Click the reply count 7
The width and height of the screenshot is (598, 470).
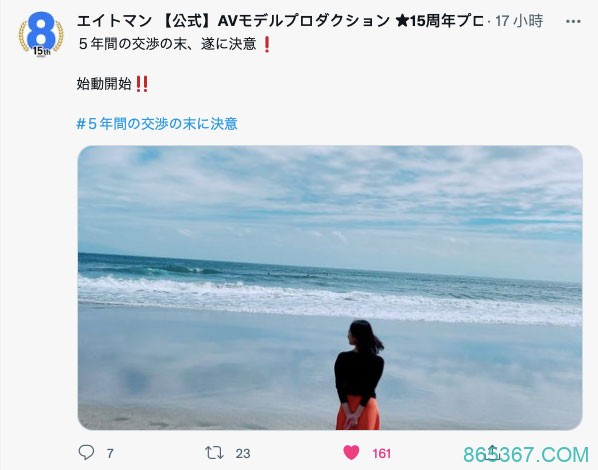tap(110, 454)
